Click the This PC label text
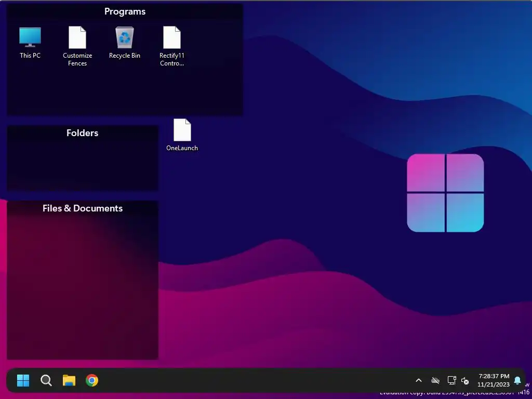Screen dimensions: 532x399 click(30, 55)
